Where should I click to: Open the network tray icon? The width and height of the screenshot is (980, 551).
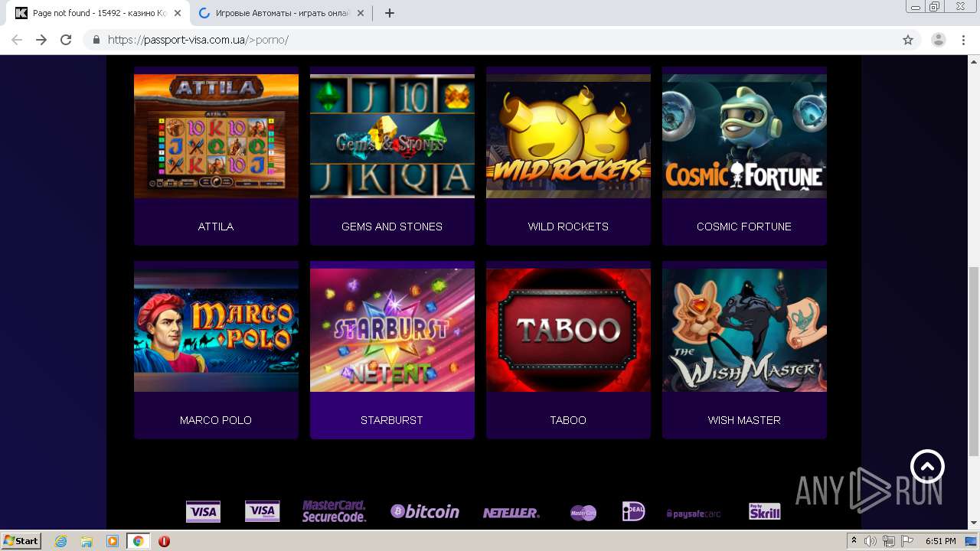pyautogui.click(x=888, y=541)
